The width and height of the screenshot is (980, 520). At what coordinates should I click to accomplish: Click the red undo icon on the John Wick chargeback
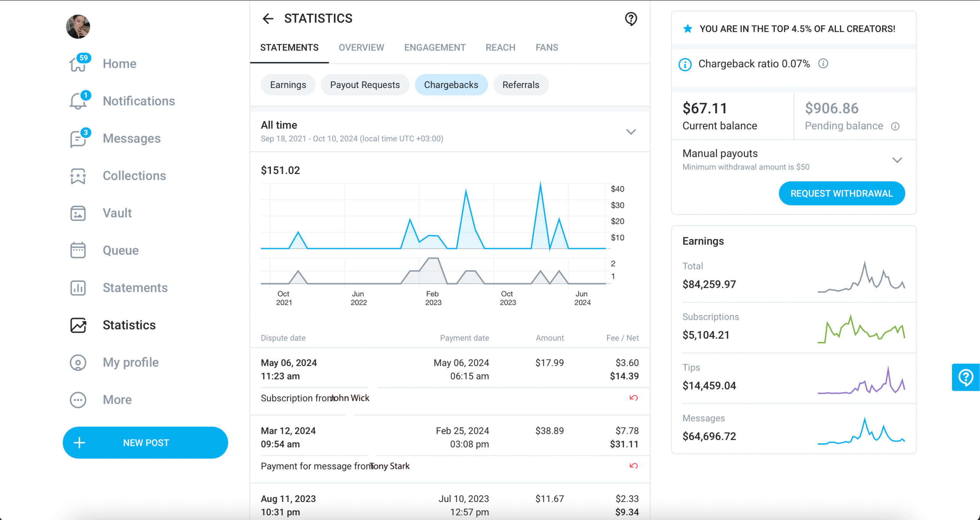634,398
